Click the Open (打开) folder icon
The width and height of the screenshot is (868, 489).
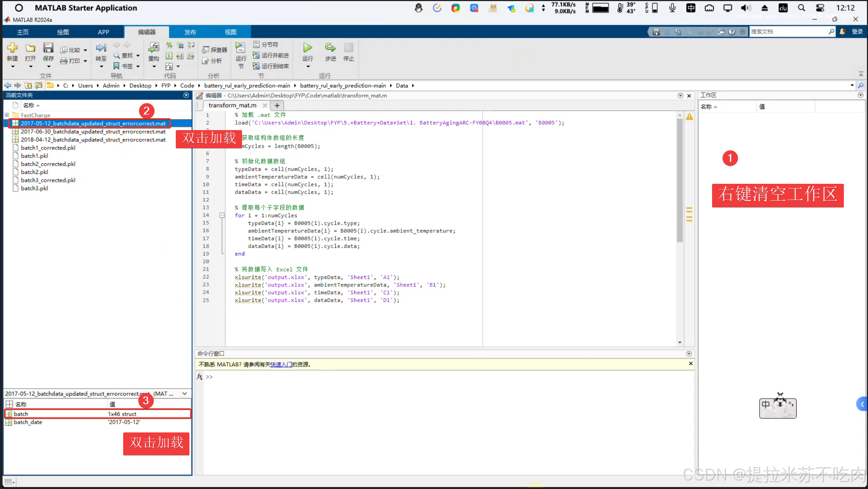(30, 48)
